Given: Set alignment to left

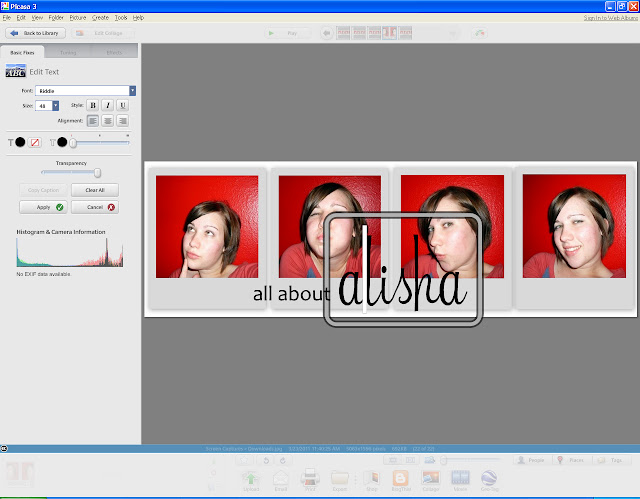Looking at the screenshot, I should coord(93,121).
